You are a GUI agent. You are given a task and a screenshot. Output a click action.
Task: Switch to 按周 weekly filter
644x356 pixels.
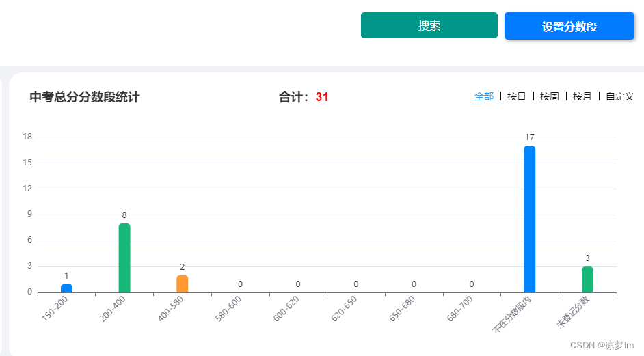point(550,96)
